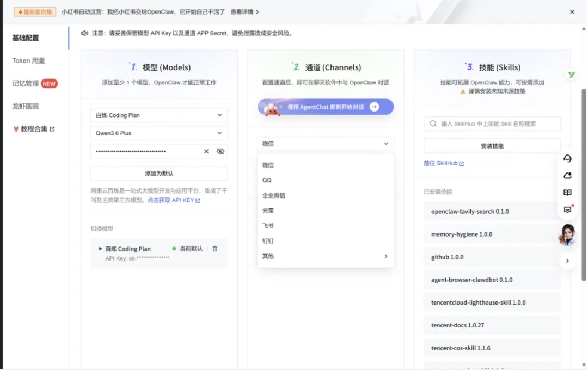Expand the 百炼 Coding Plan model entry
Viewport: 588px width, 371px height.
(100, 249)
